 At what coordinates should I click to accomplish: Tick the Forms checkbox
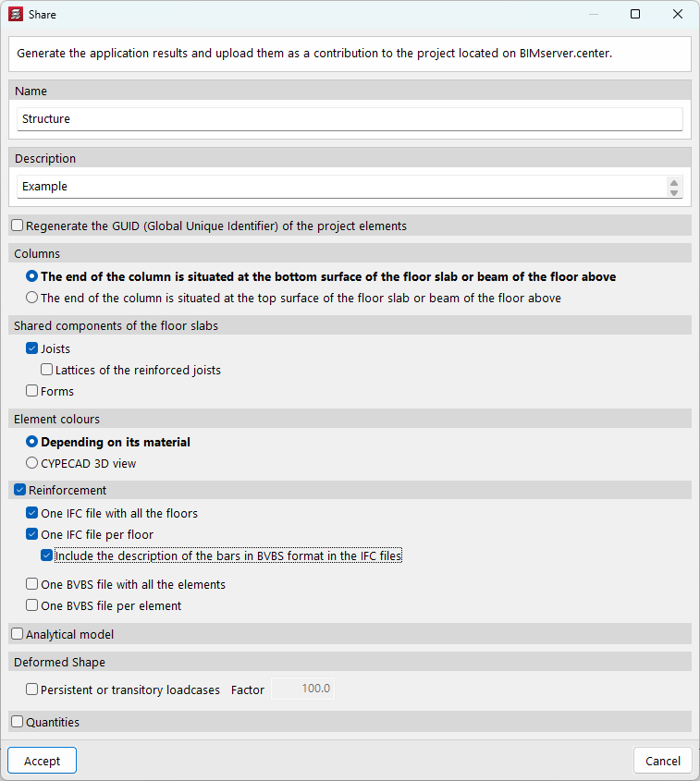32,391
